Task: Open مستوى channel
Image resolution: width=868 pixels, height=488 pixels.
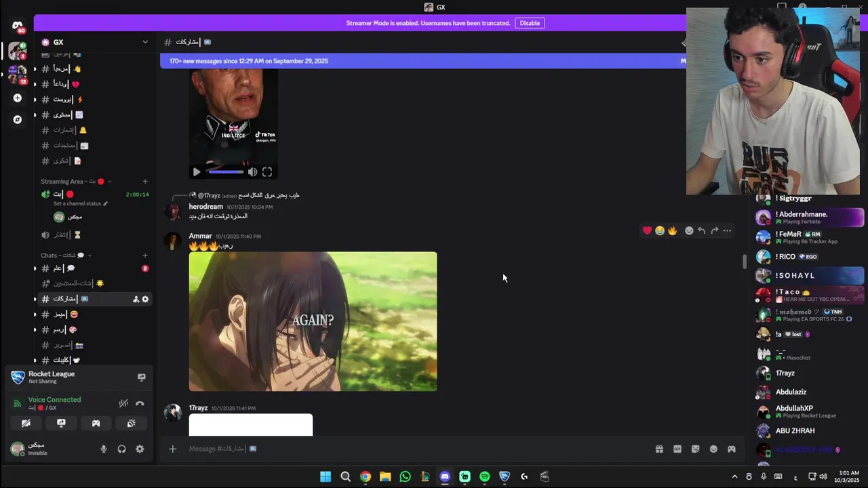Action: (94, 115)
